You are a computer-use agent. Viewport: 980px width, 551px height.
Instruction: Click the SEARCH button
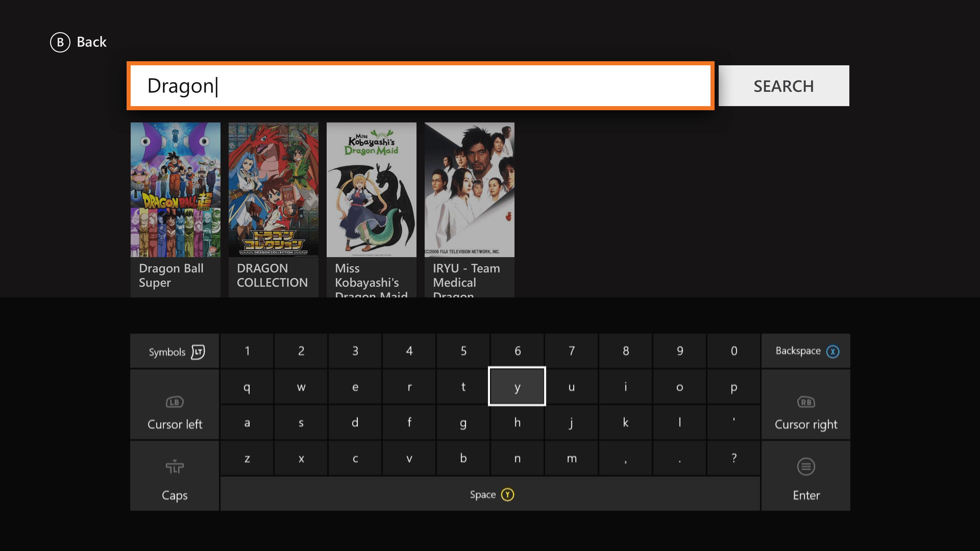point(783,86)
